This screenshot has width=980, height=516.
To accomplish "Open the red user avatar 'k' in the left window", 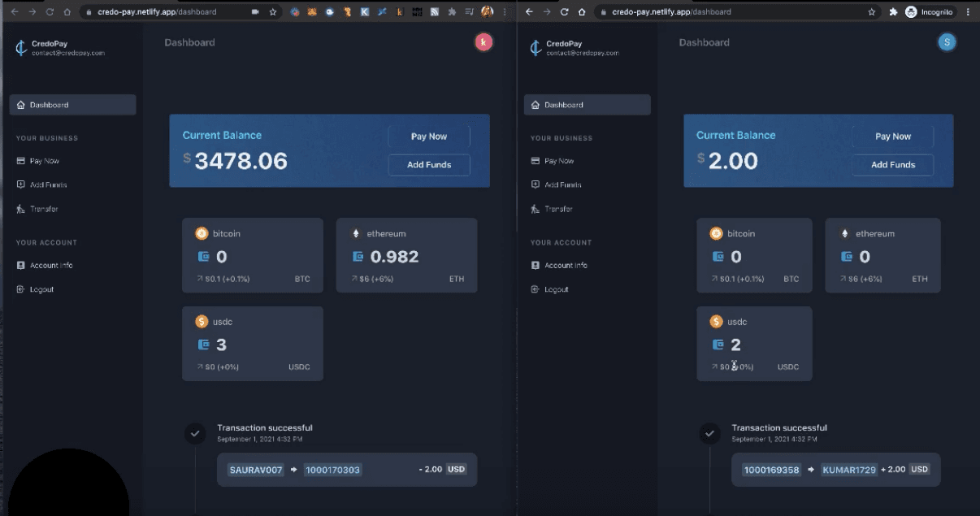I will [x=483, y=42].
